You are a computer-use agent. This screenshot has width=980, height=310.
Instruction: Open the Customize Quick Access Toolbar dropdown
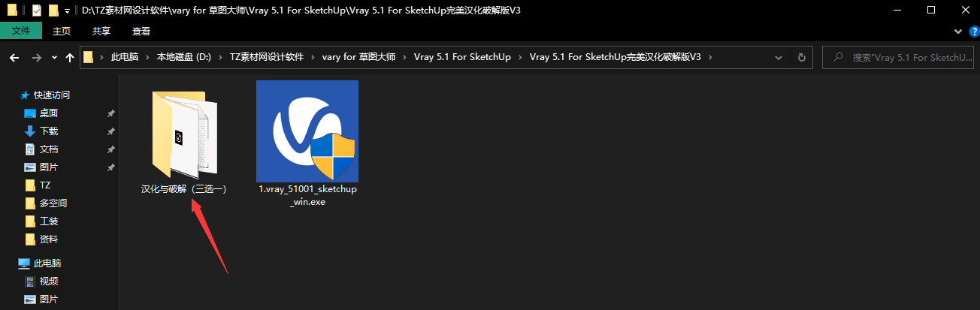68,11
